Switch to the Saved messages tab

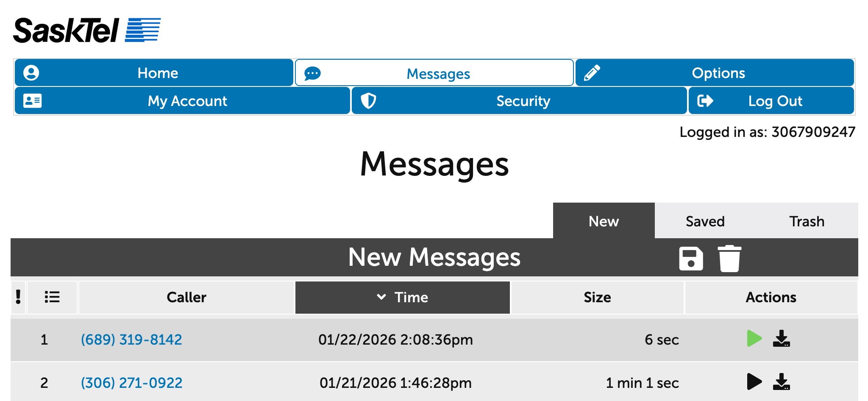705,221
